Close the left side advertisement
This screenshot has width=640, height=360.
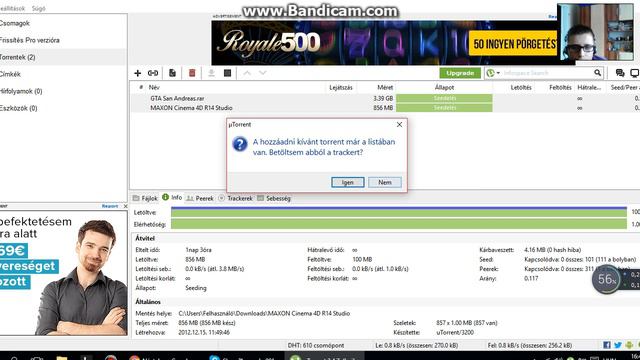point(125,206)
